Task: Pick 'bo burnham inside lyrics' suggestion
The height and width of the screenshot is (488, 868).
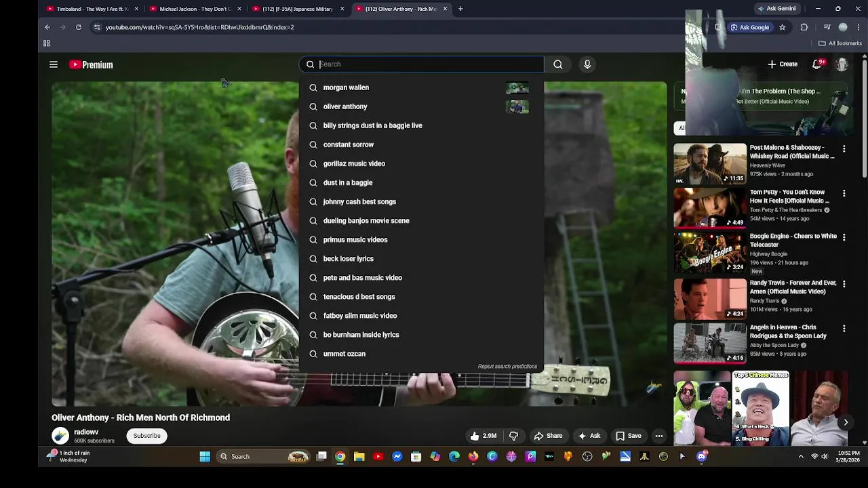Action: click(421, 334)
